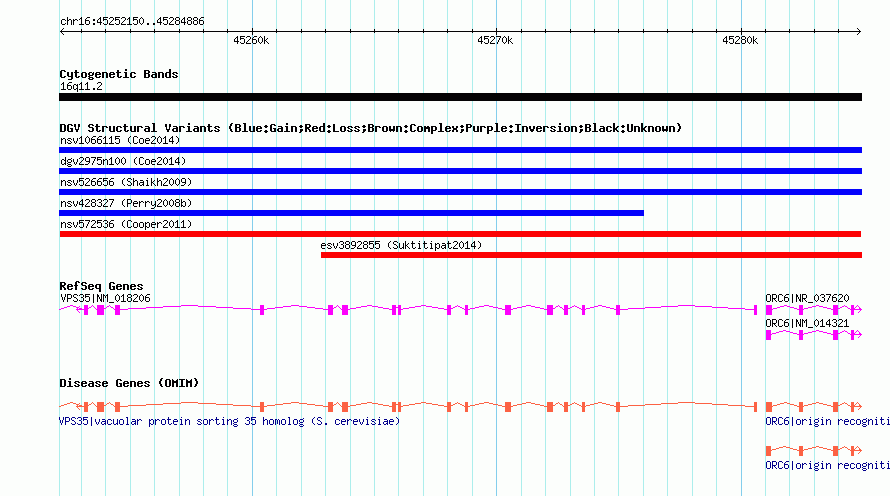The width and height of the screenshot is (890, 496).
Task: Click the 16q11.2 band label
Action: coord(81,86)
